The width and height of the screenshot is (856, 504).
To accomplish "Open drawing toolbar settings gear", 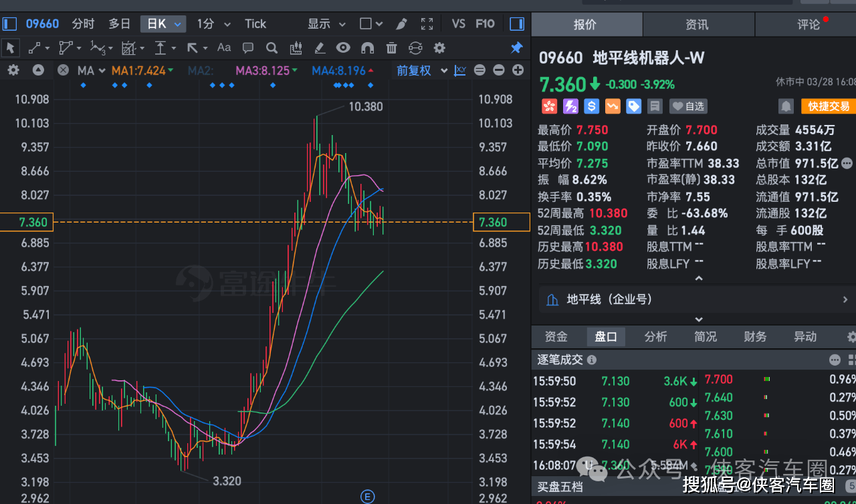I will 439,48.
